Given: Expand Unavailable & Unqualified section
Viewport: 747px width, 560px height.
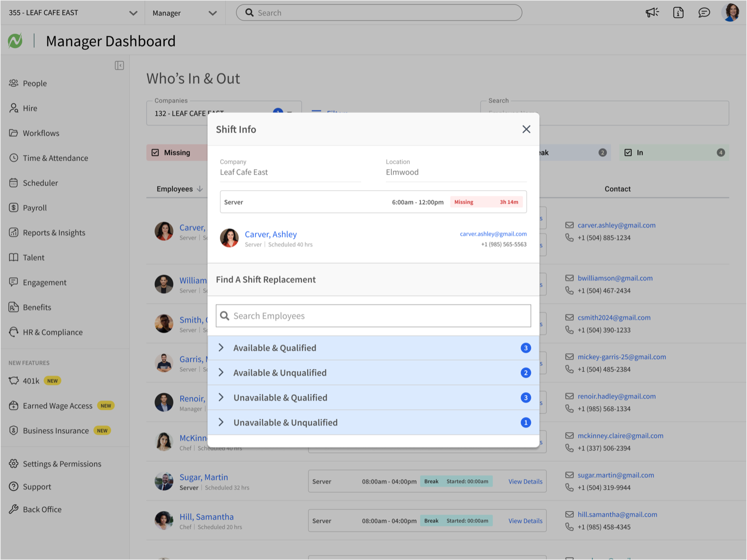Looking at the screenshot, I should 373,422.
